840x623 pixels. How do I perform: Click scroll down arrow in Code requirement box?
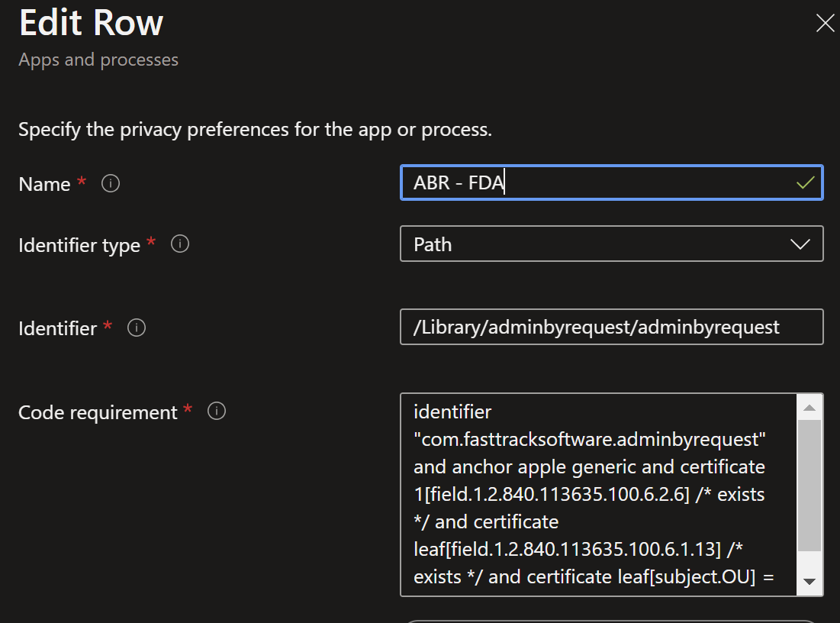click(809, 583)
